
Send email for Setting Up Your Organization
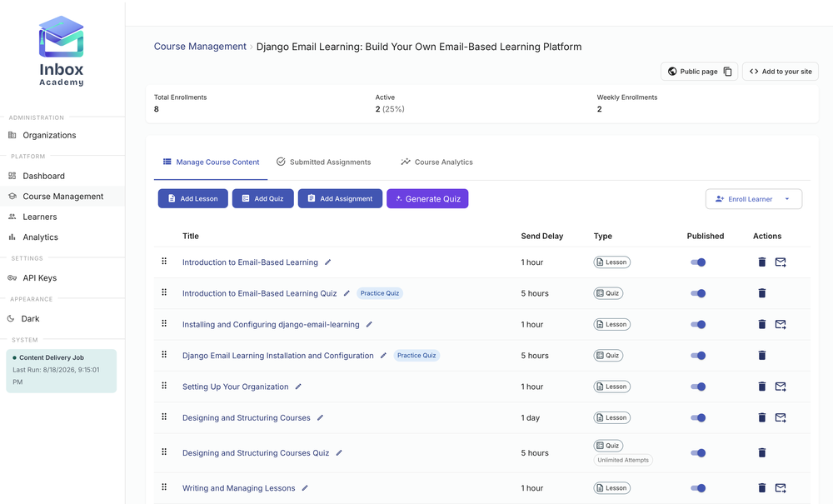click(x=781, y=386)
